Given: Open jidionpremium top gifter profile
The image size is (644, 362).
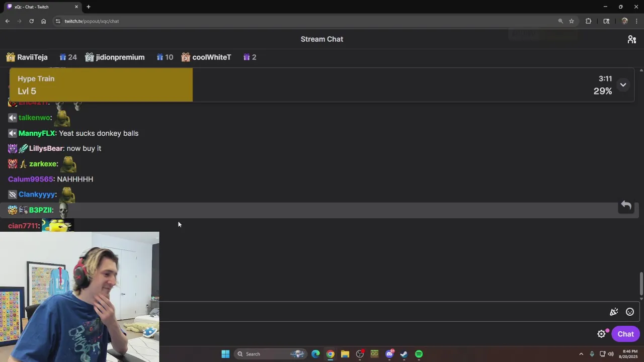Looking at the screenshot, I should click(x=120, y=57).
